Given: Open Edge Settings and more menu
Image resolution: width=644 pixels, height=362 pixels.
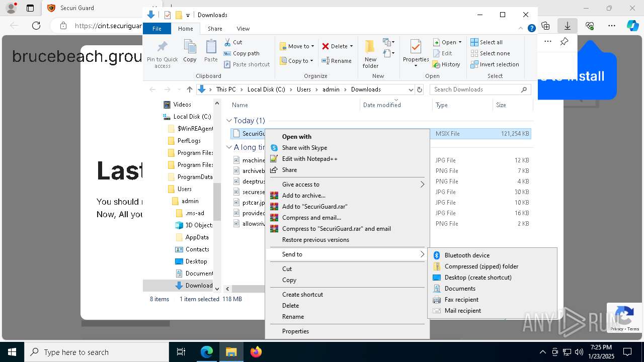Looking at the screenshot, I should pos(612,25).
